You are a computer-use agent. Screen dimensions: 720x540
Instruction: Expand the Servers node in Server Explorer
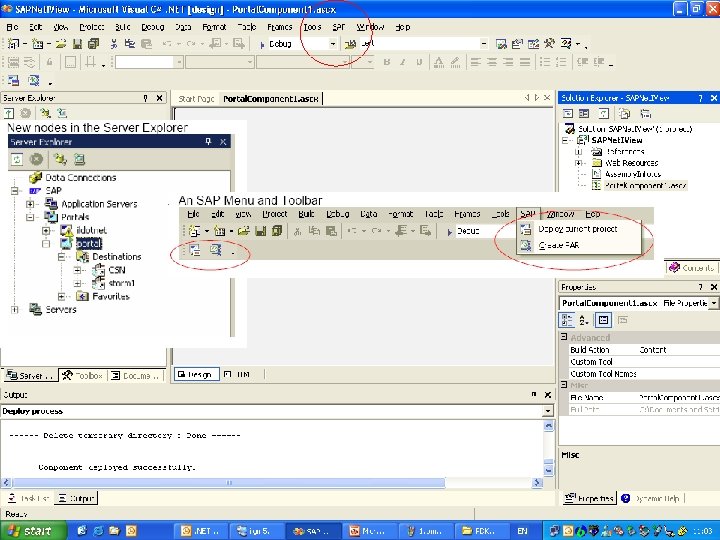point(15,309)
